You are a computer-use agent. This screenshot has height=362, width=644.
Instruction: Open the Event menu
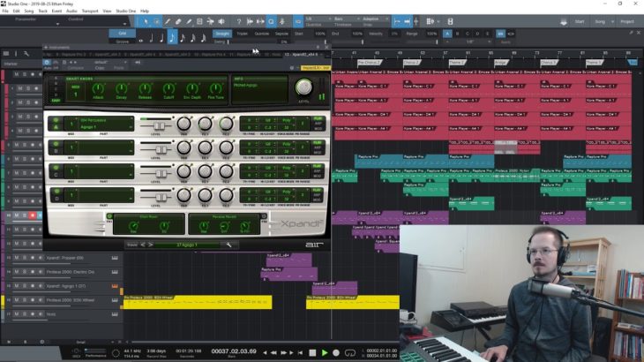(x=56, y=11)
